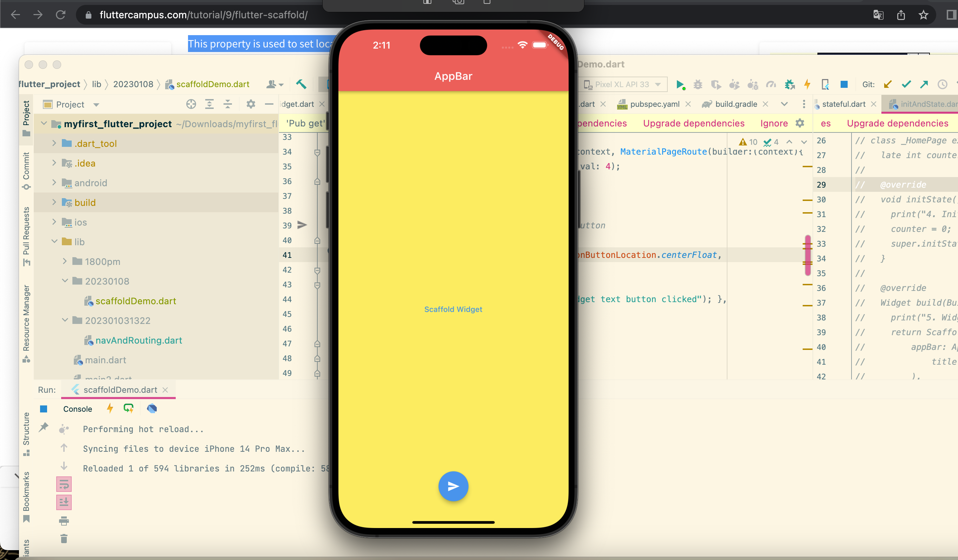Screen dimensions: 958x560
Task: Toggle scroll to end in console
Action: pos(64,502)
